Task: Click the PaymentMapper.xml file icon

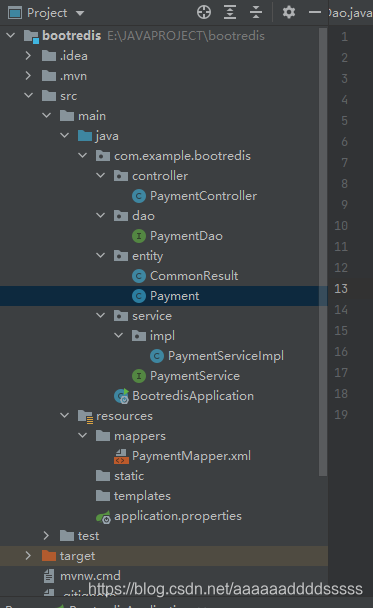Action: tap(121, 456)
